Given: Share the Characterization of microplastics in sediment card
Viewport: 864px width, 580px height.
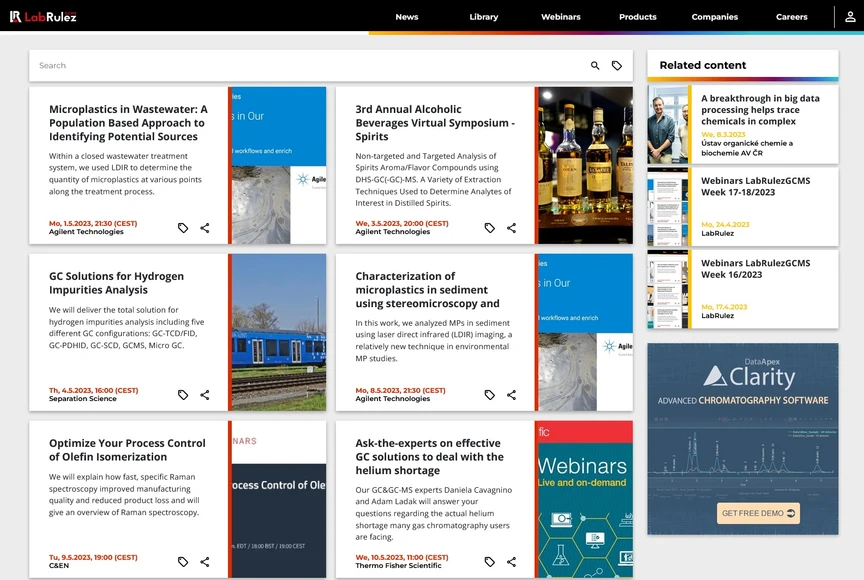Looking at the screenshot, I should click(x=511, y=395).
